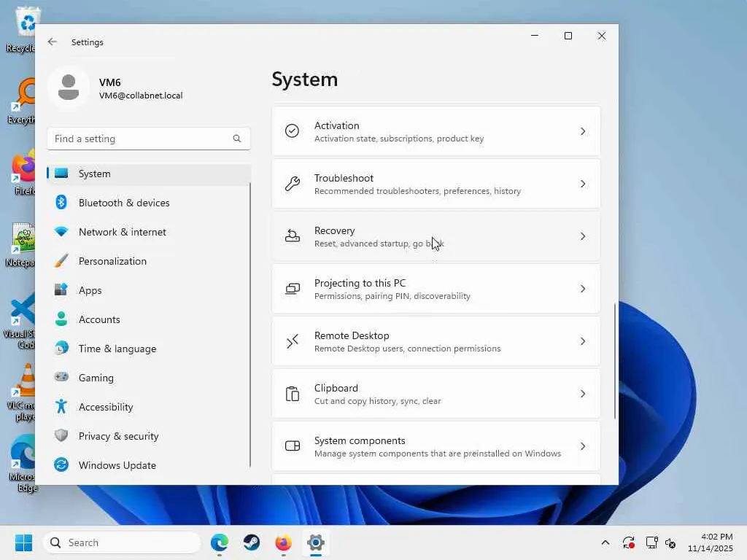Open the Gaming settings label
The height and width of the screenshot is (560, 747).
96,378
